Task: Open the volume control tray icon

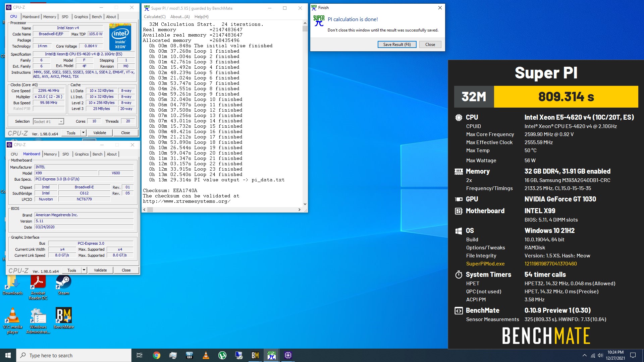Action: point(600,355)
